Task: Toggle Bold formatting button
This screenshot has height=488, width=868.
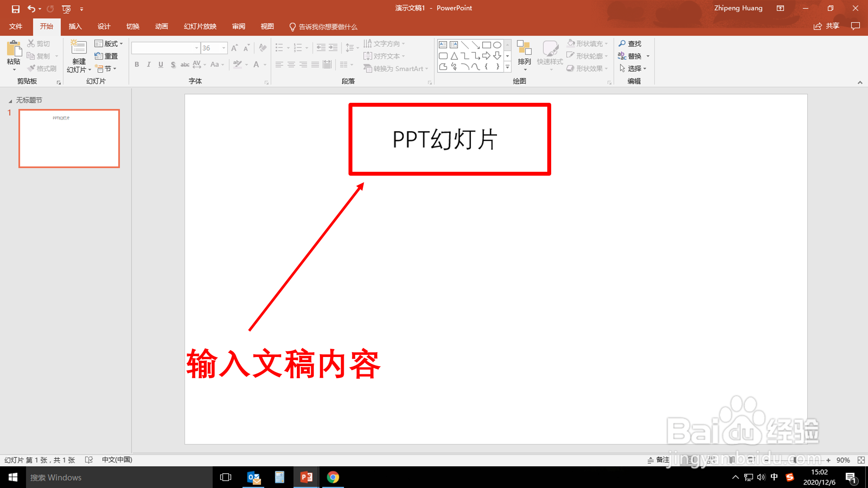Action: [137, 65]
